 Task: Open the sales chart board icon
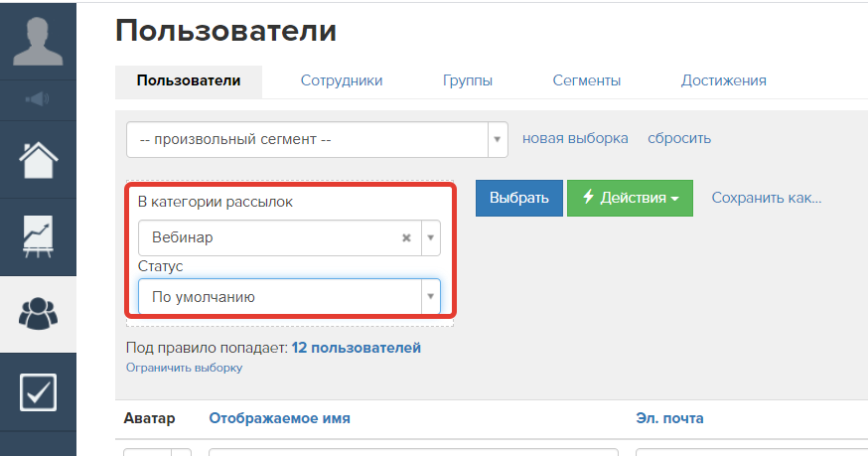click(38, 236)
